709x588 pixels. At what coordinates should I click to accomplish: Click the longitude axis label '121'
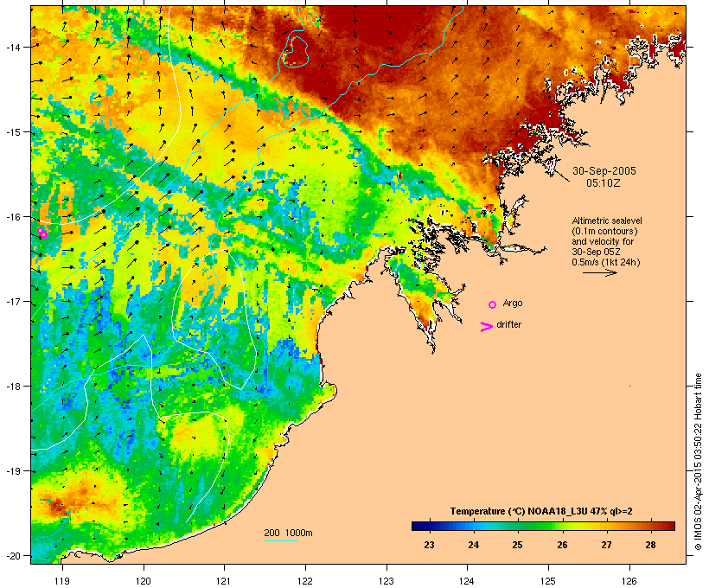click(224, 581)
